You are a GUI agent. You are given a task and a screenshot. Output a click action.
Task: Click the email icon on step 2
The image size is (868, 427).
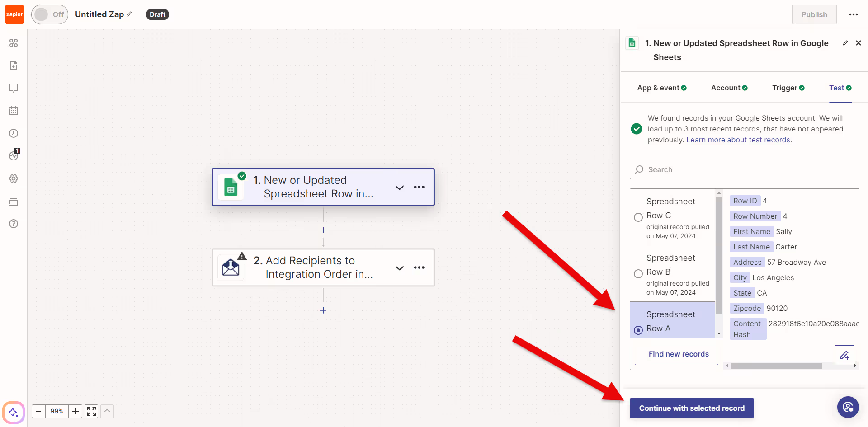click(x=231, y=267)
